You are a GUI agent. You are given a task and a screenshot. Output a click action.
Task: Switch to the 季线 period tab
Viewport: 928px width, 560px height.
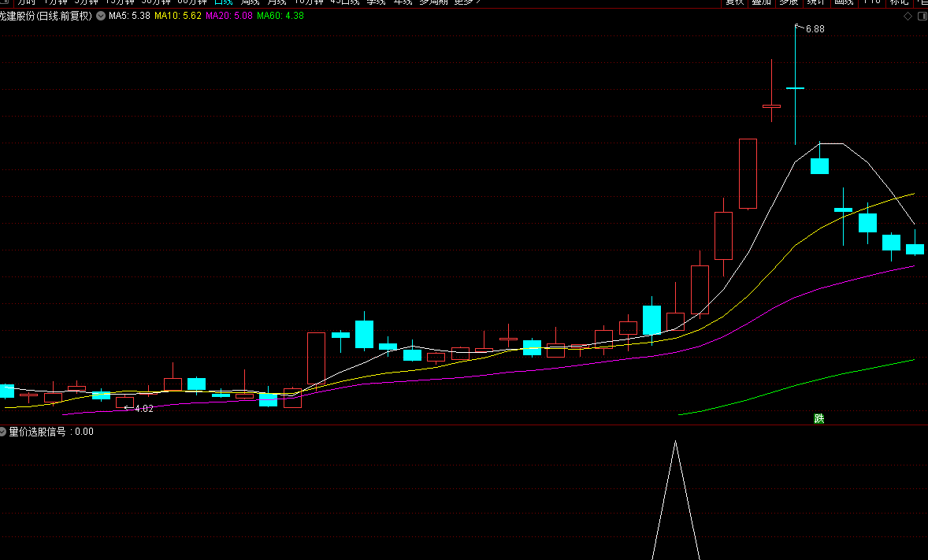[376, 2]
